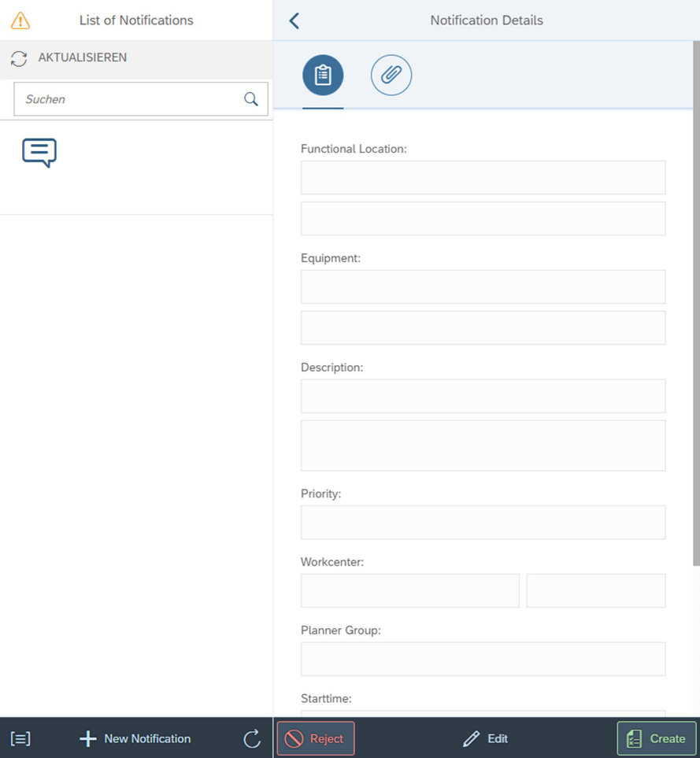This screenshot has height=758, width=700.
Task: Reject the notification
Action: pos(316,738)
